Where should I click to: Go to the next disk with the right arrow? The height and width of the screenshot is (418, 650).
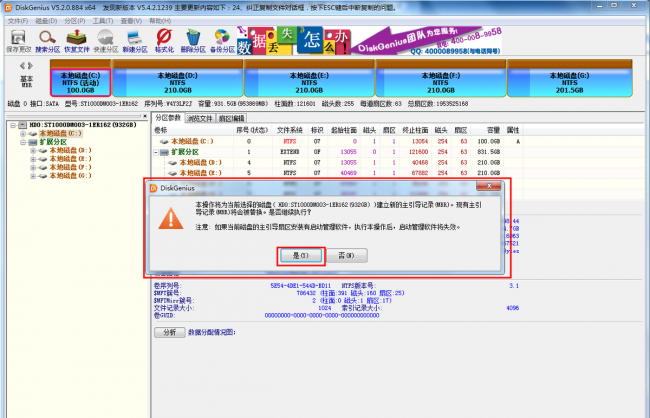pos(30,66)
